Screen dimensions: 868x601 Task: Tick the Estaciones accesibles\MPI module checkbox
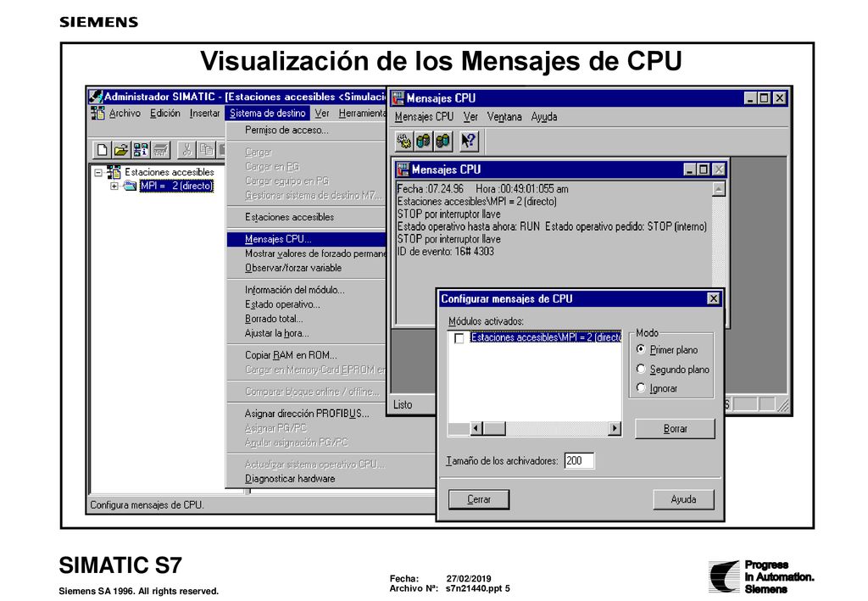(459, 338)
